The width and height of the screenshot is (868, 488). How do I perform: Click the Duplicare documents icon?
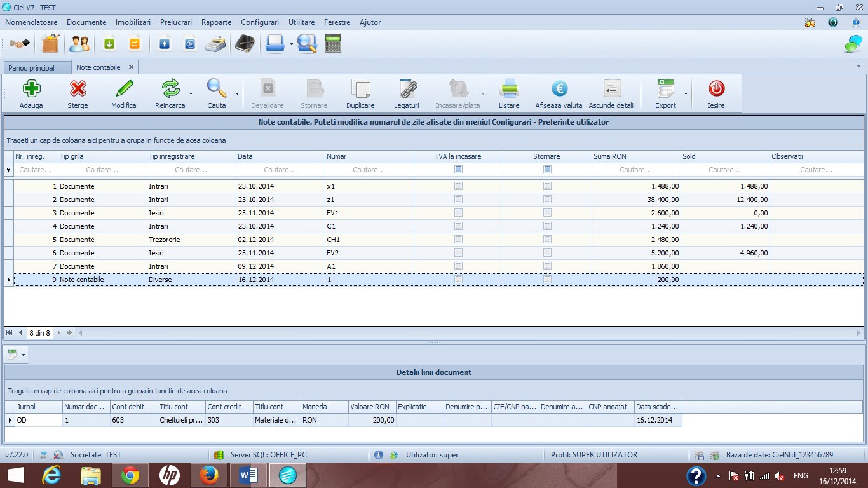pyautogui.click(x=360, y=88)
